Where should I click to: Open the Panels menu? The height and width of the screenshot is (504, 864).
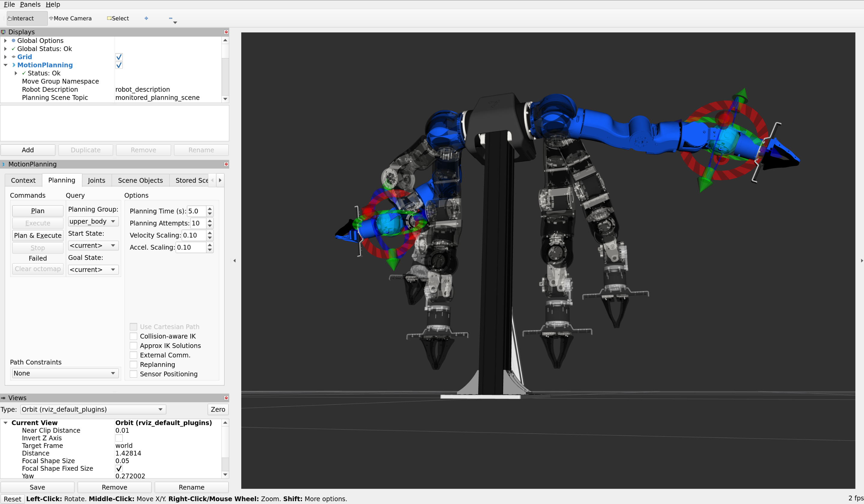(x=30, y=5)
